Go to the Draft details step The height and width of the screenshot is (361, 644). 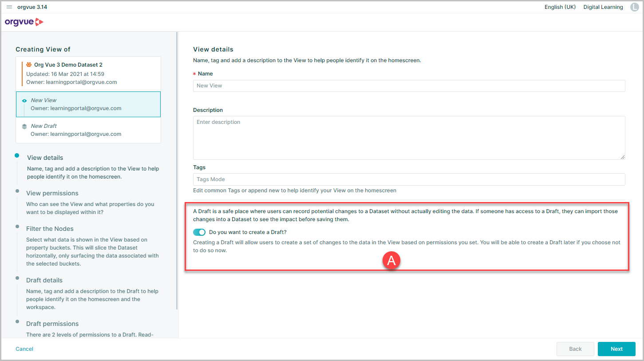(x=44, y=280)
